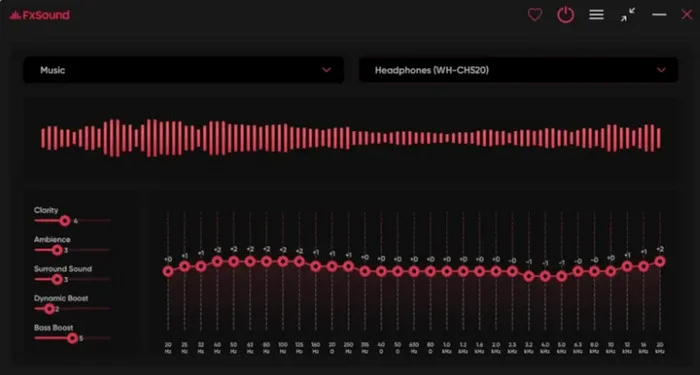Click the 20 kHz frequency label
This screenshot has width=700, height=375.
tap(660, 348)
